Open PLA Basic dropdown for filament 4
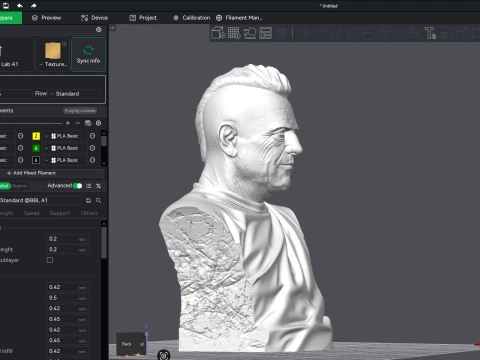 tap(65, 148)
